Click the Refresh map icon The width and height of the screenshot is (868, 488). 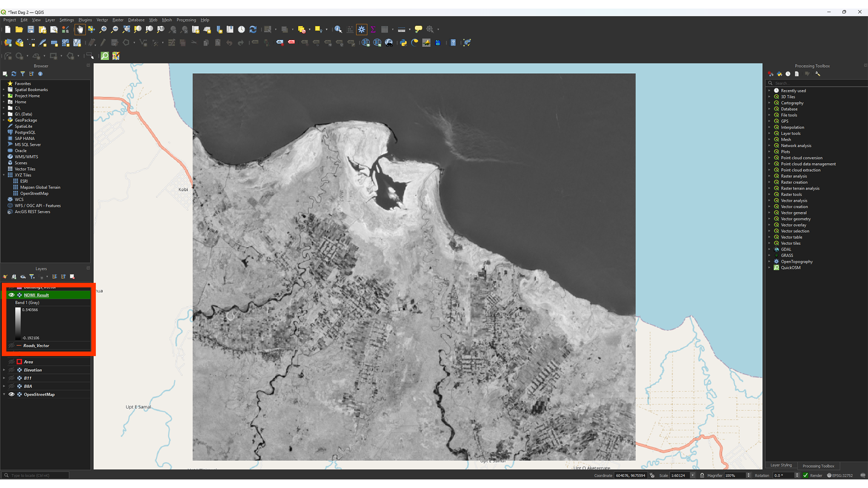point(253,29)
